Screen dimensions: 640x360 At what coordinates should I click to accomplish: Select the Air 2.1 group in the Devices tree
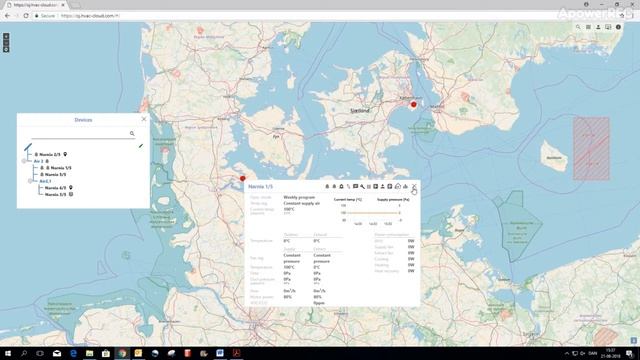[x=45, y=181]
